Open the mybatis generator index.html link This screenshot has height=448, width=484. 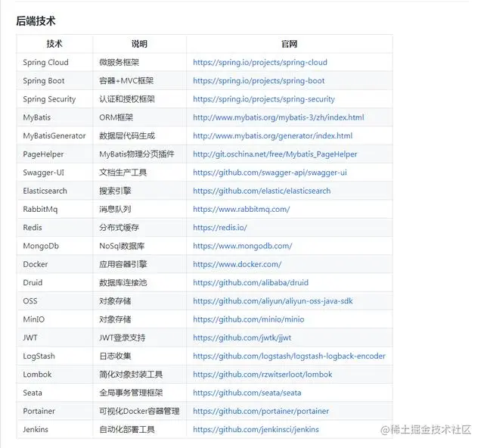coord(272,136)
